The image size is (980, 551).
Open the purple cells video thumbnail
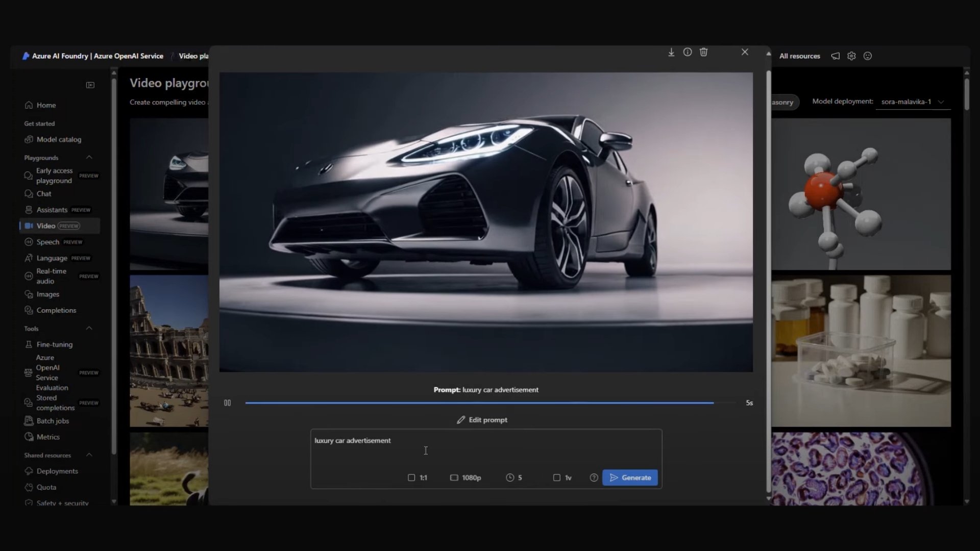click(861, 469)
